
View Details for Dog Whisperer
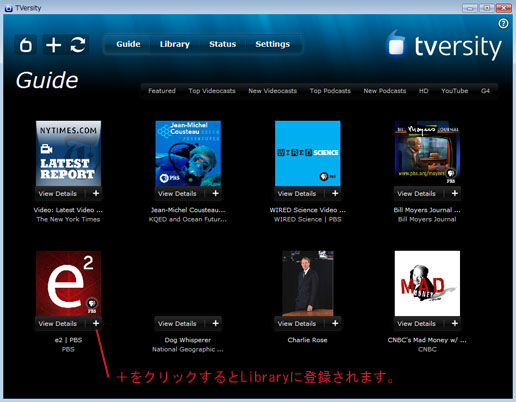[177, 324]
